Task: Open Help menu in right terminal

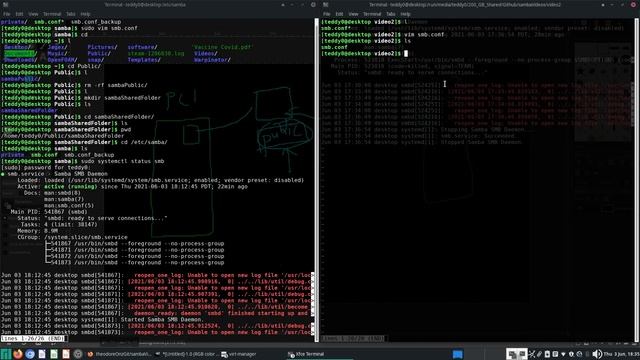Action: coord(405,14)
